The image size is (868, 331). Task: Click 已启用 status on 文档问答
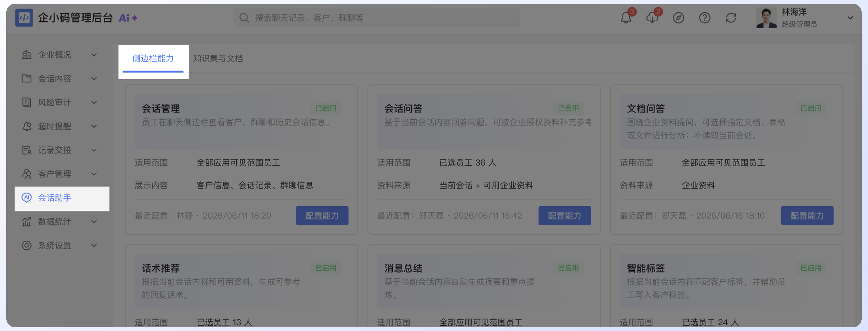811,108
